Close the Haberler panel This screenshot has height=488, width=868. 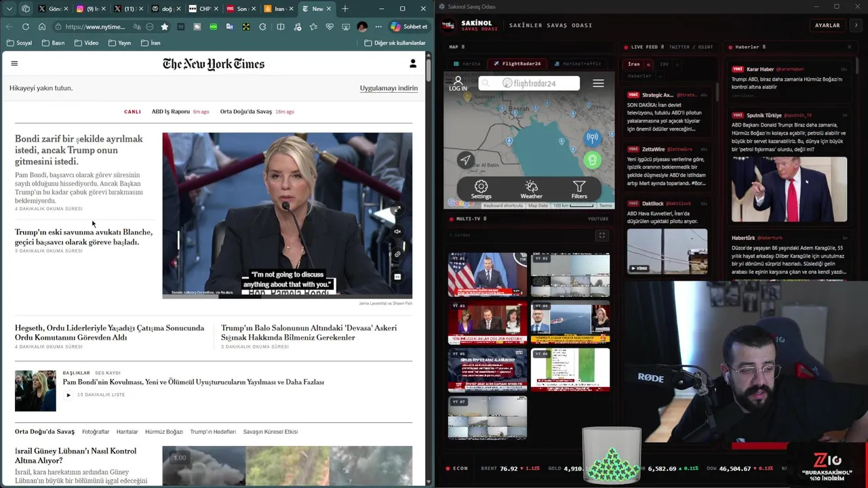click(x=849, y=47)
